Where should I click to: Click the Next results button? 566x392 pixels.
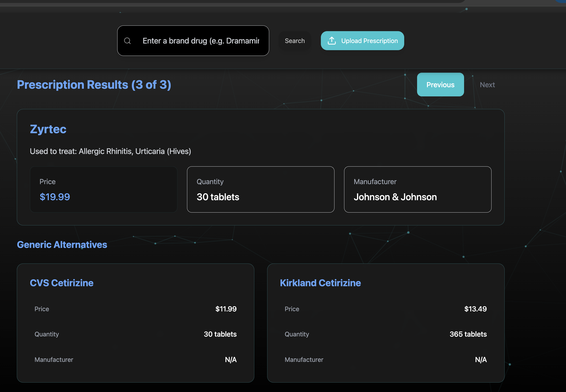click(x=487, y=85)
